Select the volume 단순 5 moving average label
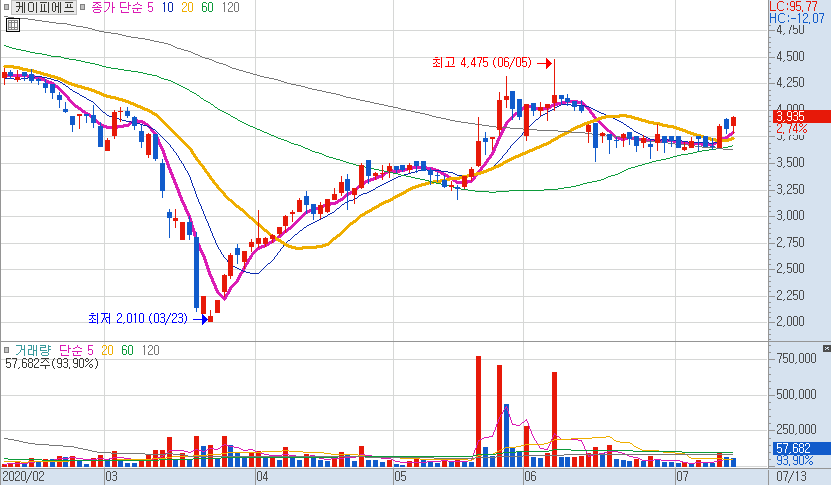This screenshot has width=831, height=485. pyautogui.click(x=76, y=350)
